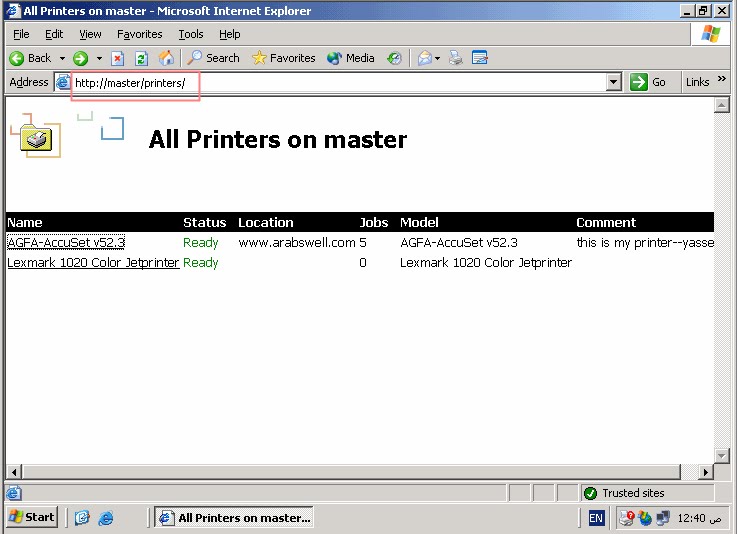This screenshot has width=737, height=534.
Task: Click the EN language indicator
Action: pos(596,518)
